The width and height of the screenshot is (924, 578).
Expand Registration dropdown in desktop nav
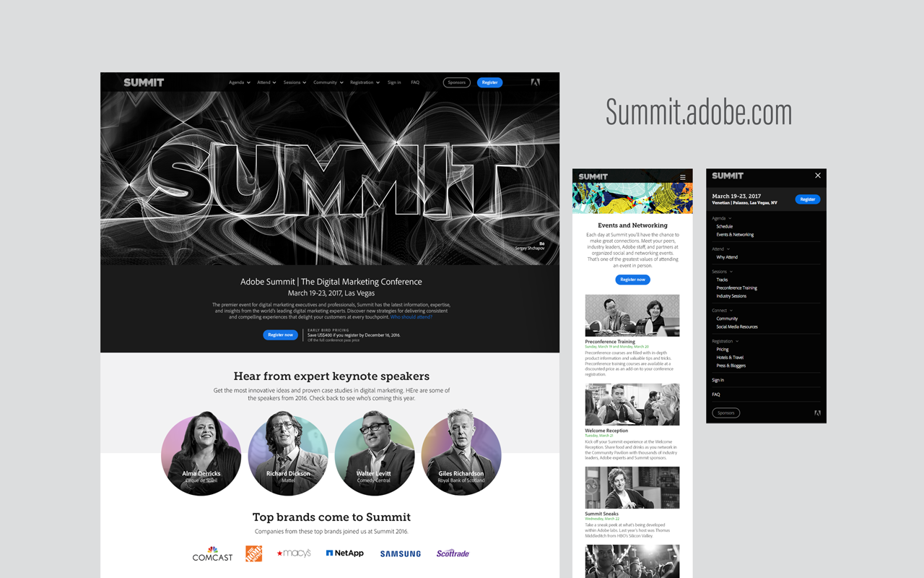pos(365,82)
